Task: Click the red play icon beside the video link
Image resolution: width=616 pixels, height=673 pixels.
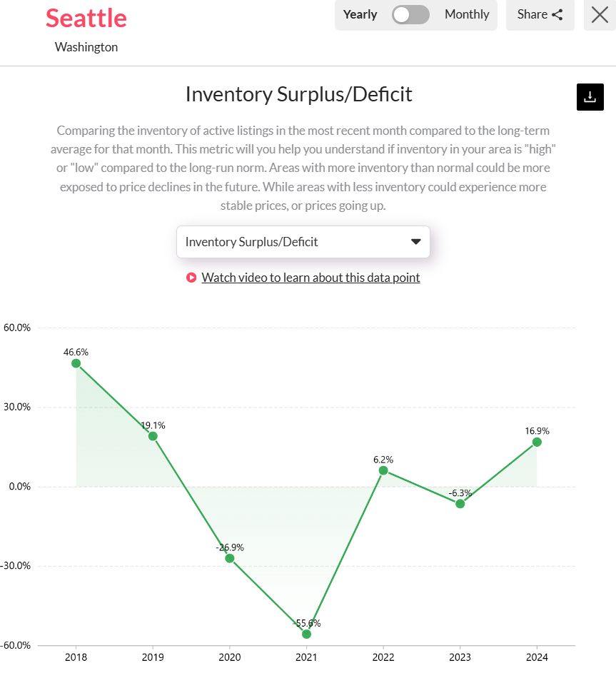Action: point(191,278)
